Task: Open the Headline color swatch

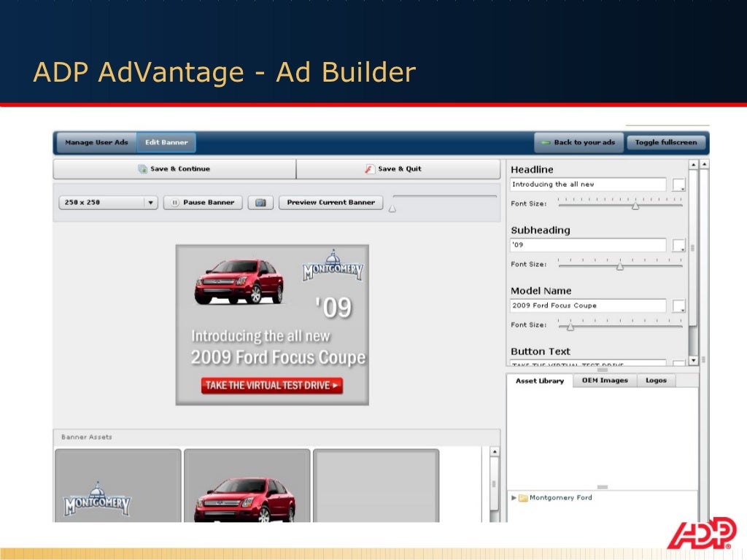Action: pyautogui.click(x=679, y=184)
